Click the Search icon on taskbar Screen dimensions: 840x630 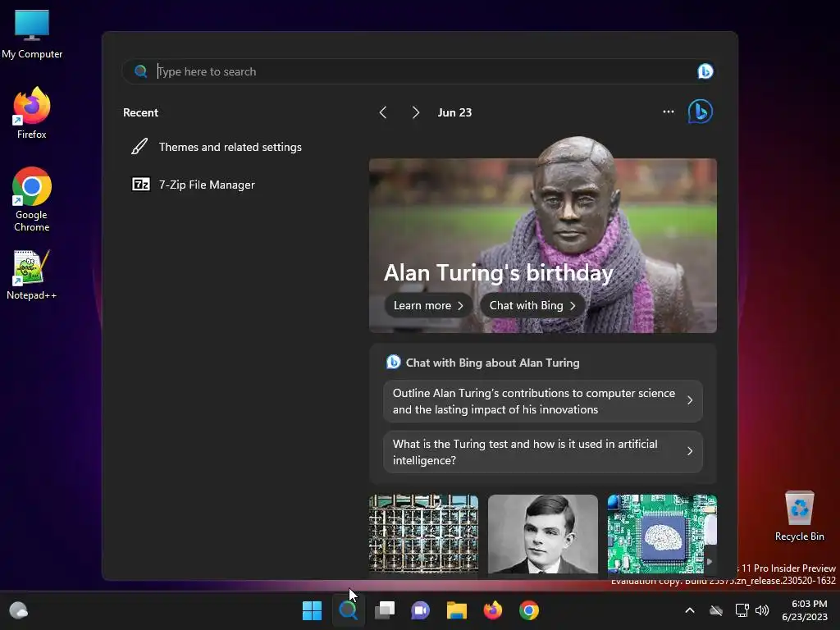click(x=348, y=610)
